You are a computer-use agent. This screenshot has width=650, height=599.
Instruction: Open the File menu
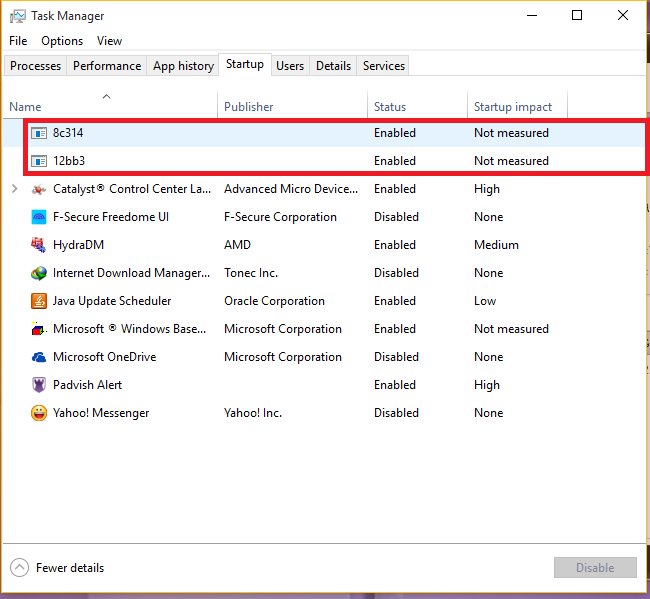[18, 41]
